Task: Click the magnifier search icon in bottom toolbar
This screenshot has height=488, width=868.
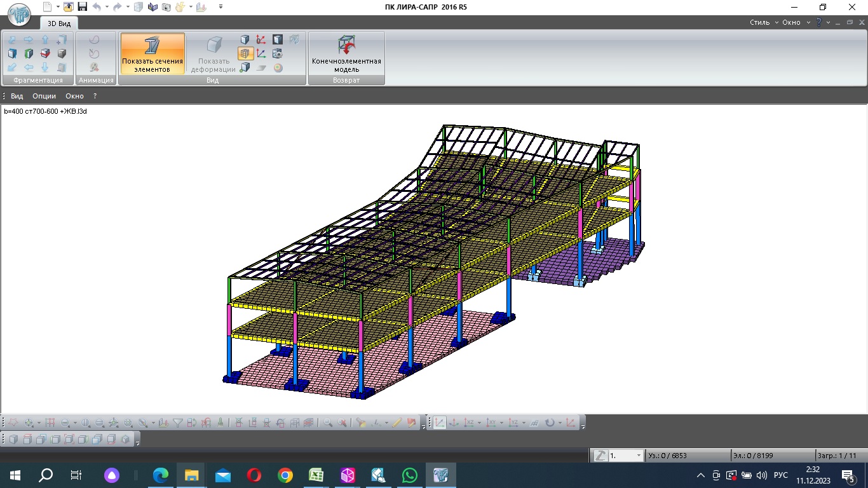Action: (328, 423)
